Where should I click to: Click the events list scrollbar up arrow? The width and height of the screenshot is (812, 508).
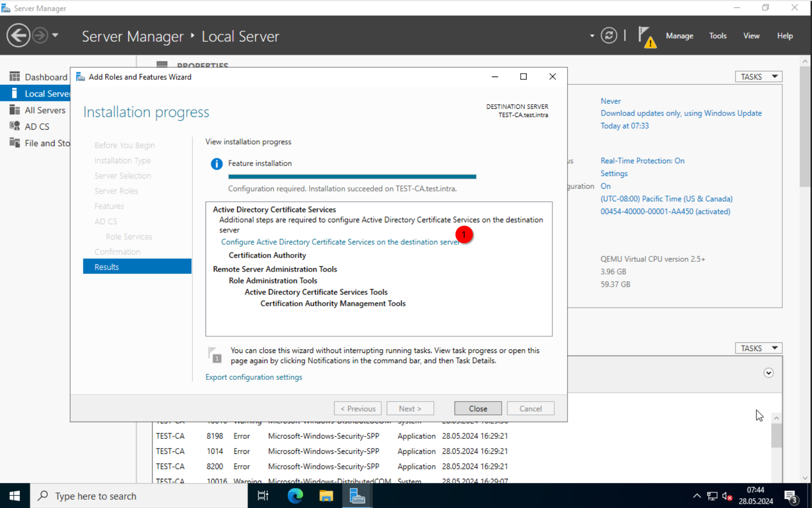coord(776,418)
